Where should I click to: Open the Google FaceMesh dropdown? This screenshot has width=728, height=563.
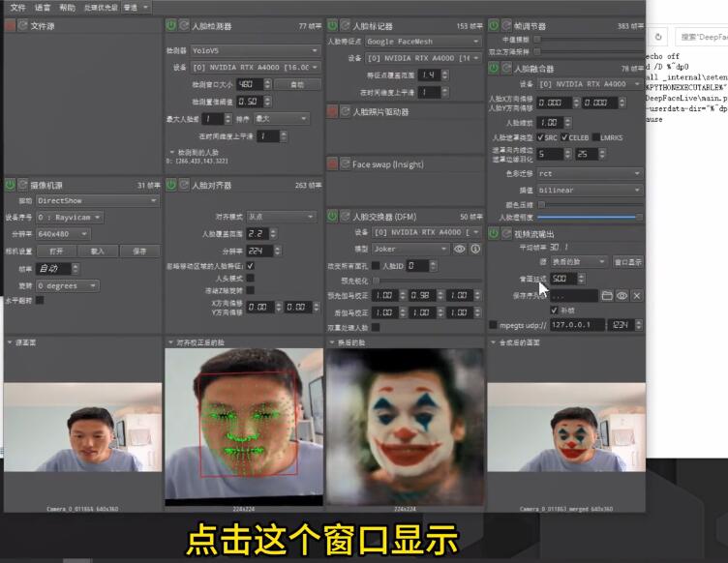tap(423, 42)
